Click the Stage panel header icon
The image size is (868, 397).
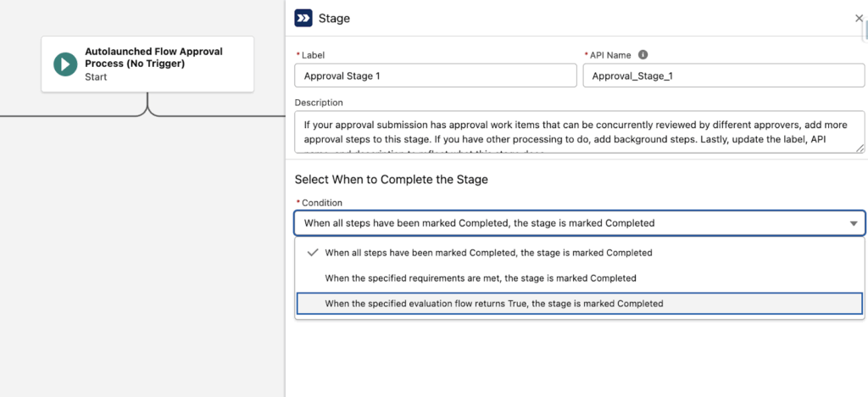303,19
